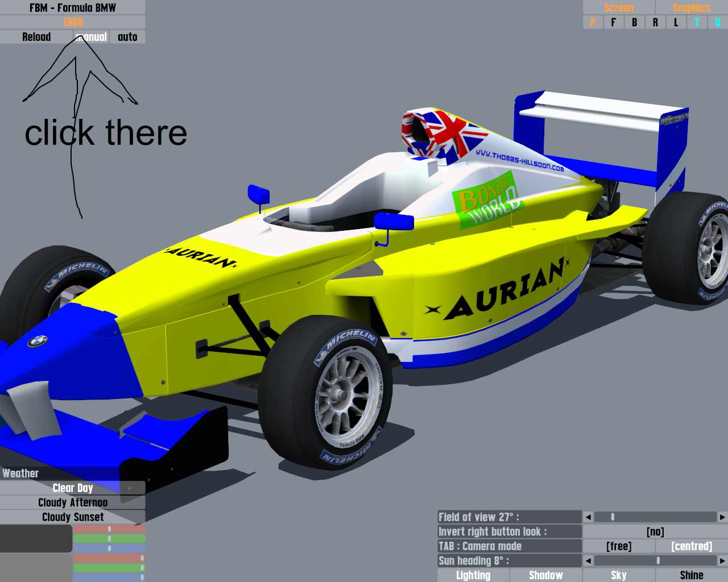Click the cyan T letter button
The height and width of the screenshot is (582, 728).
697,22
